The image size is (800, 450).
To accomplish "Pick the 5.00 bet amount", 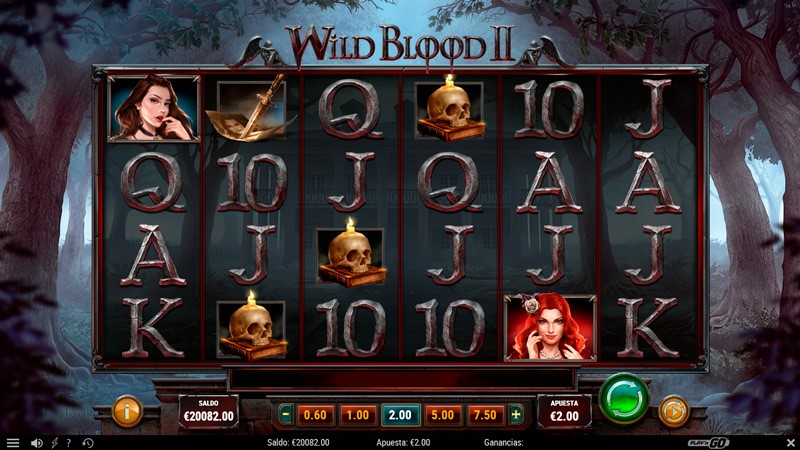I will click(x=442, y=415).
